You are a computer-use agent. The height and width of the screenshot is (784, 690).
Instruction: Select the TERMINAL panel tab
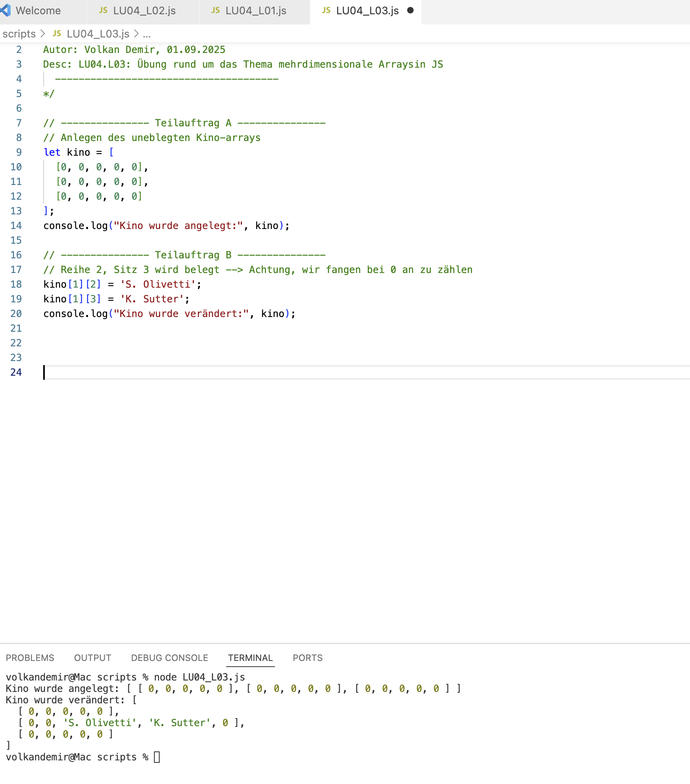pyautogui.click(x=250, y=658)
